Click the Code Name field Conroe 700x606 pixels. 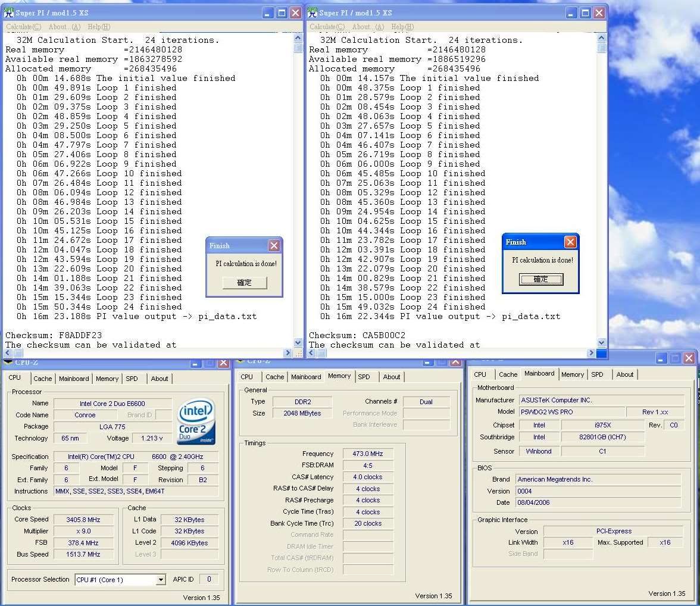[85, 415]
